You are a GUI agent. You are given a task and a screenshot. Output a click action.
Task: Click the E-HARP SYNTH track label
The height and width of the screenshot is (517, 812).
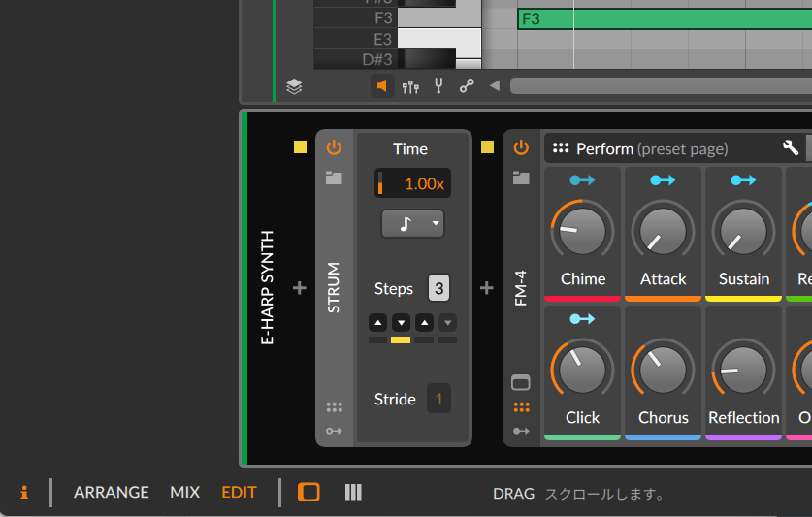pyautogui.click(x=267, y=287)
